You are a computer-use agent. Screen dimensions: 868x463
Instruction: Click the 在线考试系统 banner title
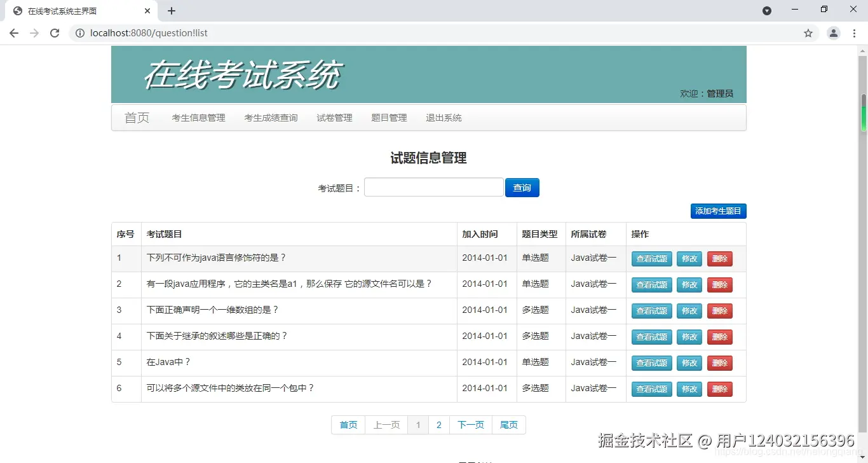tap(243, 76)
